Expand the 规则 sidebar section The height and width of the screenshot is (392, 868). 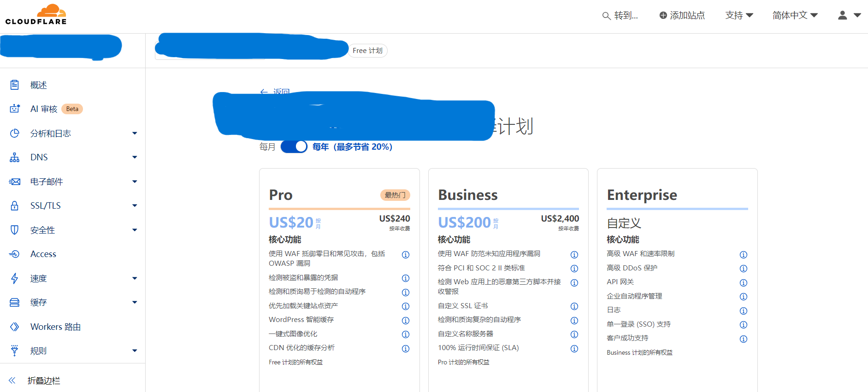[135, 351]
